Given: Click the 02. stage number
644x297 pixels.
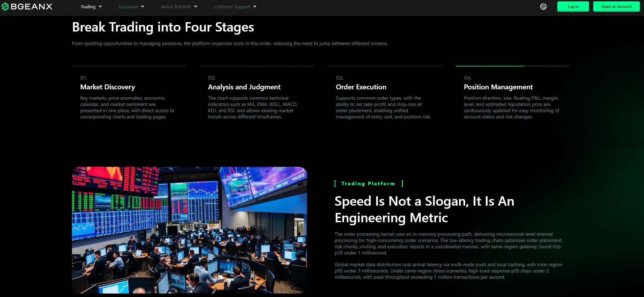Looking at the screenshot, I should point(212,78).
